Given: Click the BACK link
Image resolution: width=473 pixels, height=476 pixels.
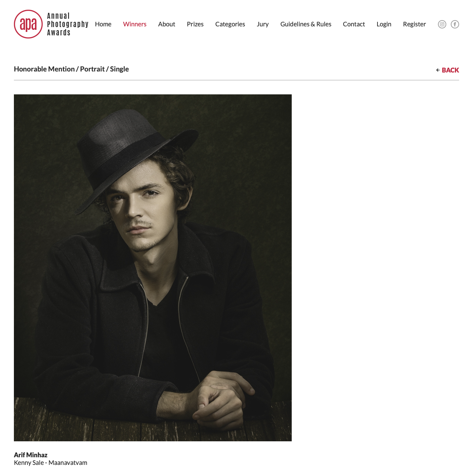Looking at the screenshot, I should point(450,70).
